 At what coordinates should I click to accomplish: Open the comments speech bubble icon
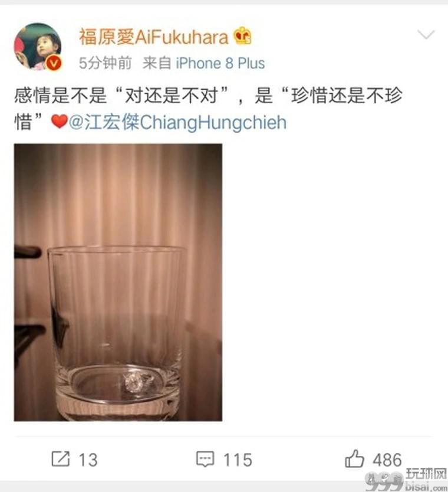pyautogui.click(x=205, y=460)
